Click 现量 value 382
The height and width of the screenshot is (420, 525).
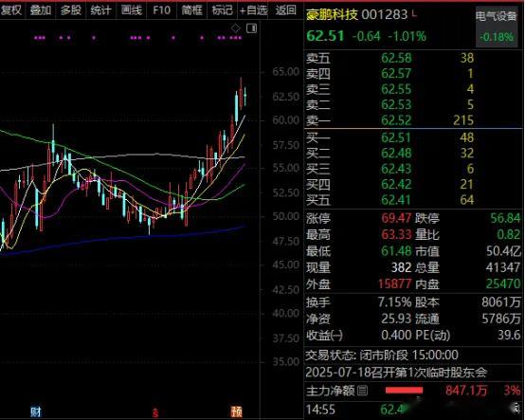(x=401, y=267)
